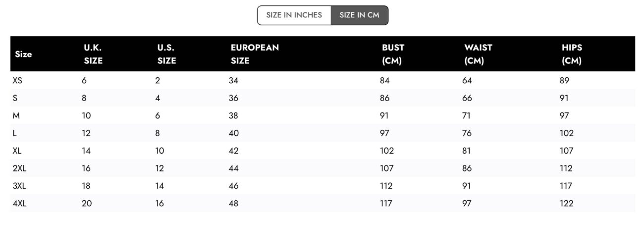644x225 pixels.
Task: Select the M size row label
Action: pos(15,115)
